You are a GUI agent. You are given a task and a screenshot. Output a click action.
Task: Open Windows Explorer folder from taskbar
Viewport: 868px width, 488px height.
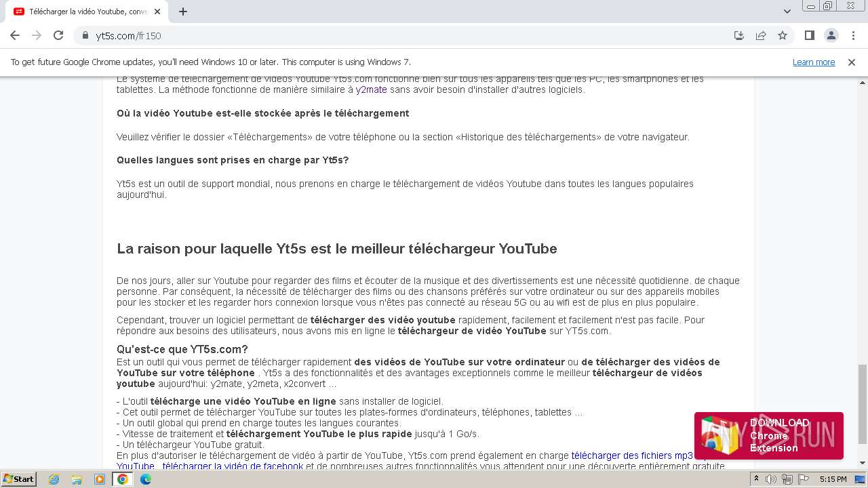click(77, 479)
